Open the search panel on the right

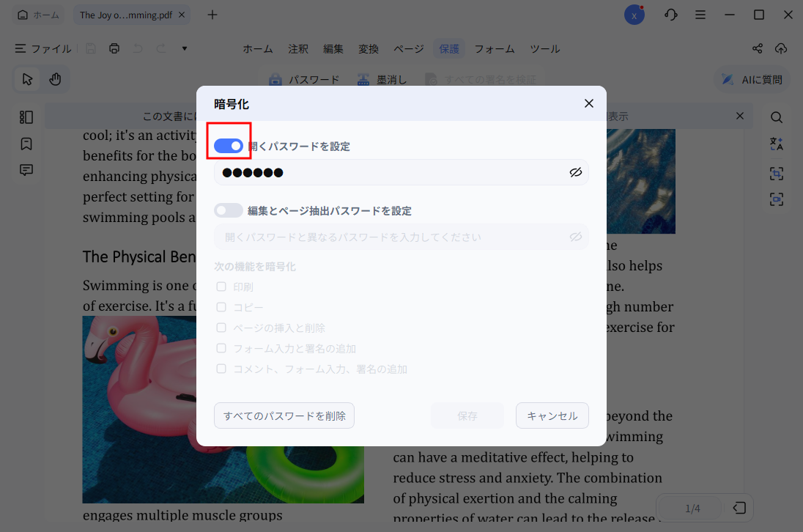tap(777, 117)
